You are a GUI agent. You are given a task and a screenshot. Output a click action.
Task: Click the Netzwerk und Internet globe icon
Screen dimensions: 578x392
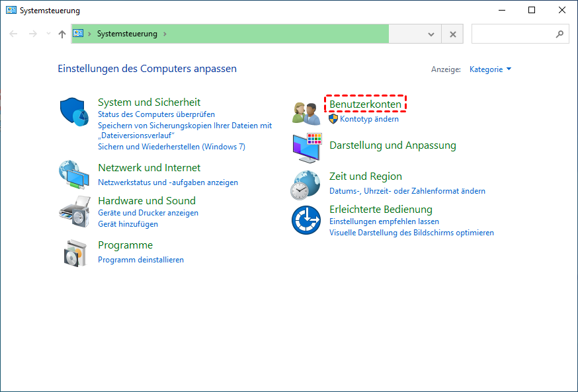[73, 175]
